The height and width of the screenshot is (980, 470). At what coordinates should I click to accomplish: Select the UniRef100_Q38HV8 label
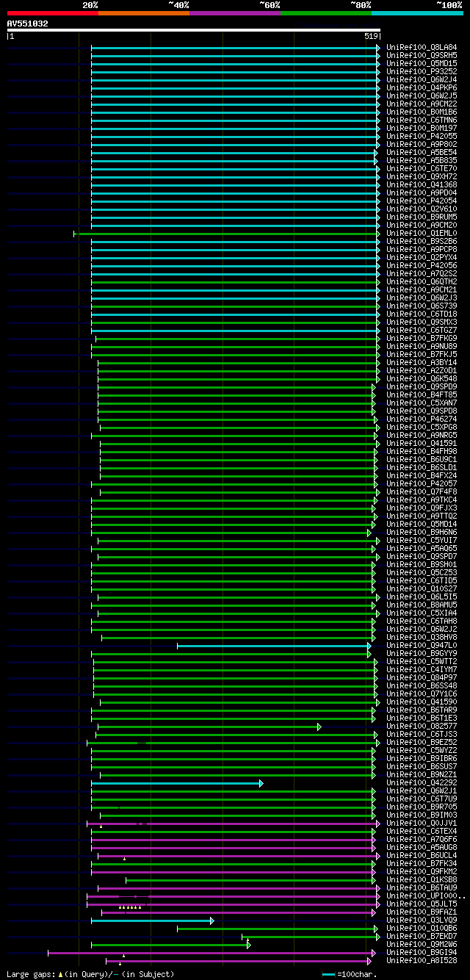click(422, 638)
